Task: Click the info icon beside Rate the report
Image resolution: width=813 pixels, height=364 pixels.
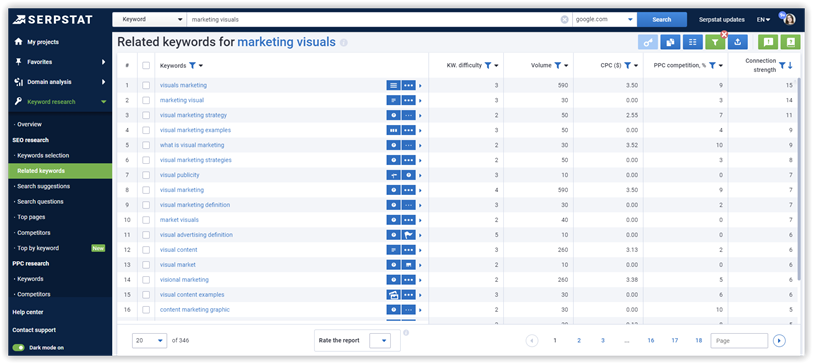Action: point(406,333)
